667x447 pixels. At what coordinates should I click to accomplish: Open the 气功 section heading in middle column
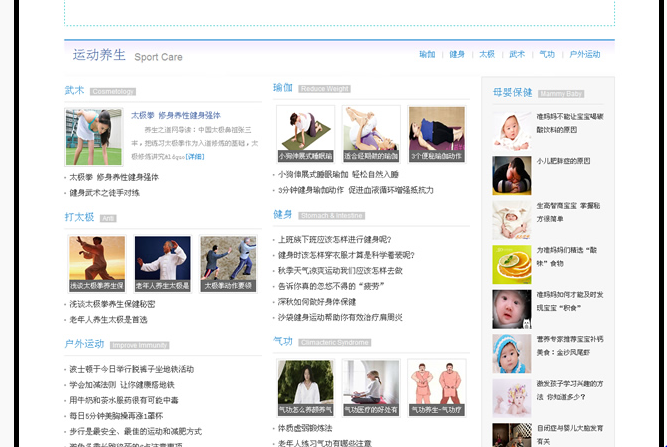coord(283,341)
